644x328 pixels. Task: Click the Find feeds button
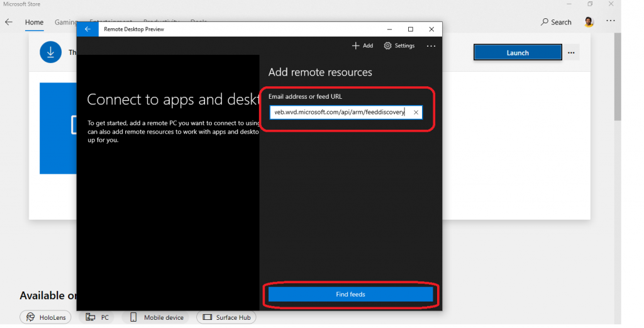[350, 294]
